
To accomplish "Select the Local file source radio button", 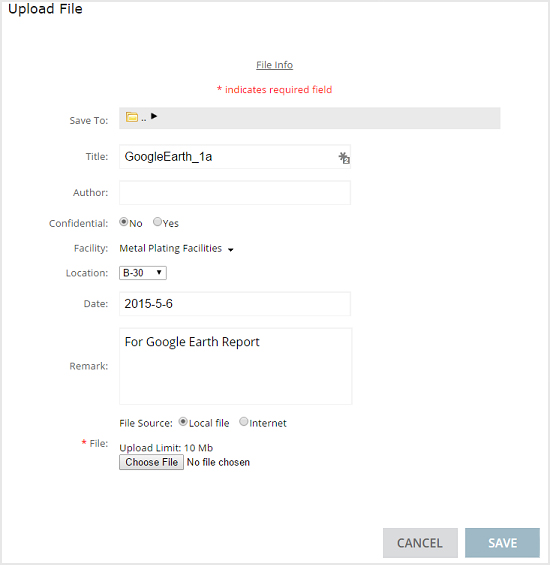I will 183,422.
